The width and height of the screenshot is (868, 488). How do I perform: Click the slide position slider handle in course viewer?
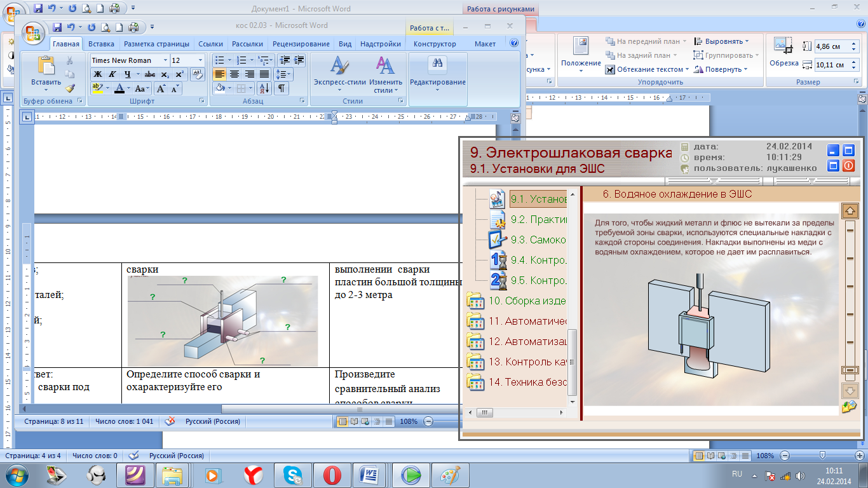[850, 370]
